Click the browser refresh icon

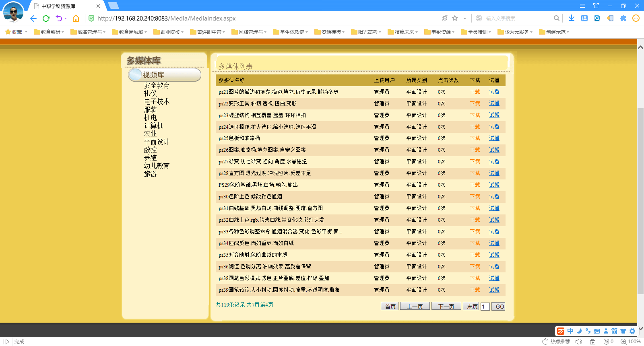click(x=46, y=19)
